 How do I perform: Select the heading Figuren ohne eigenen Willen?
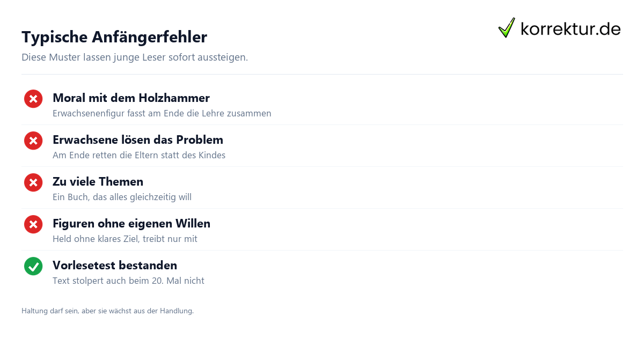(131, 224)
